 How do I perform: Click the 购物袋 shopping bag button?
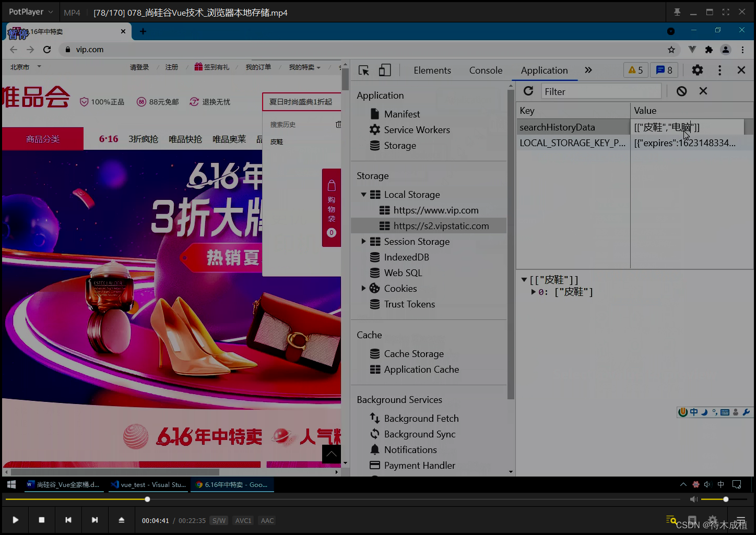(x=332, y=208)
